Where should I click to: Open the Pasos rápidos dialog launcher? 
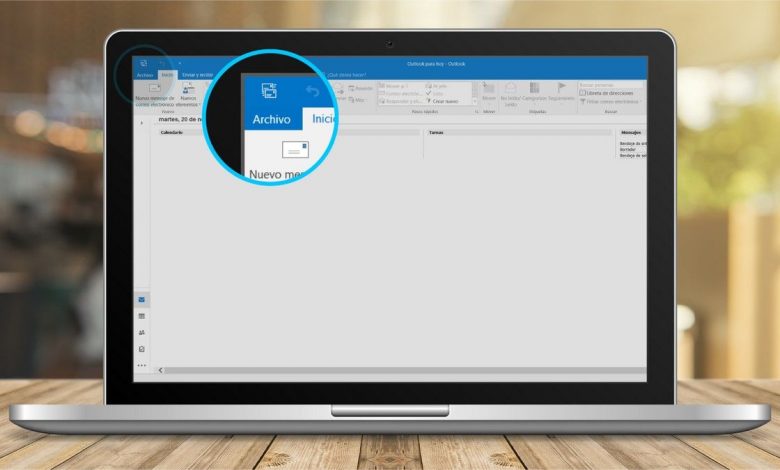476,112
